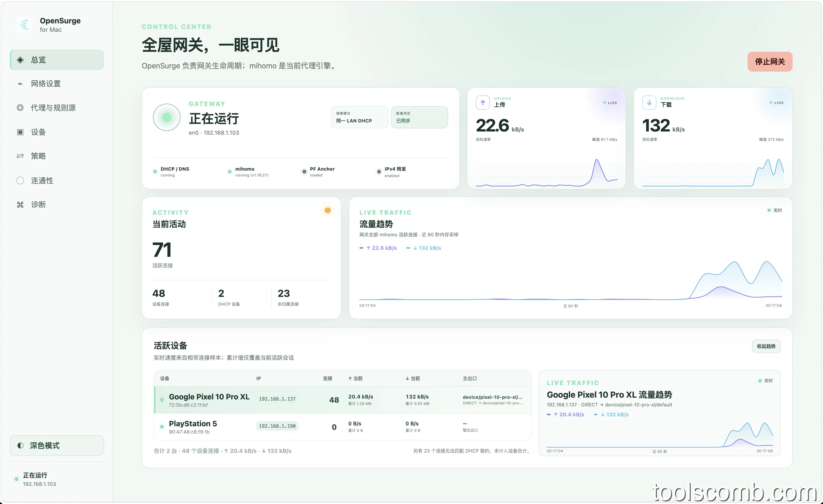
Task: Click the Google Pixel 10 Pro XL status dot
Action: [x=162, y=400]
